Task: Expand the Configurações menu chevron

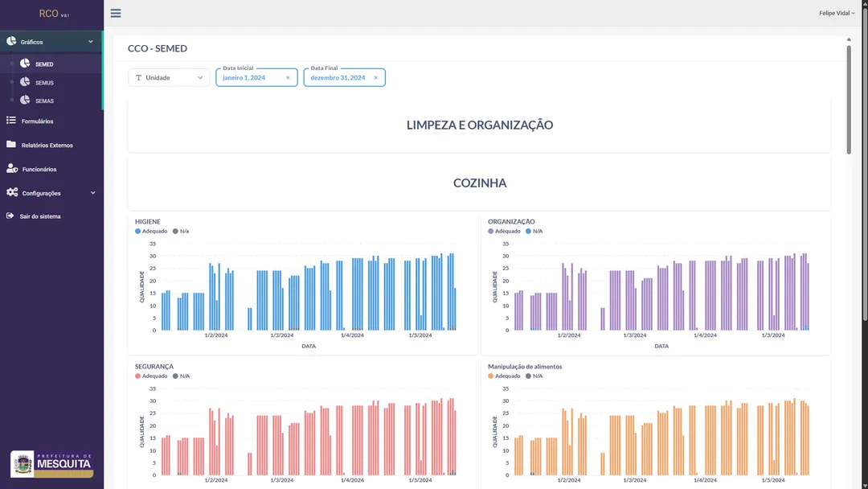Action: pyautogui.click(x=92, y=192)
